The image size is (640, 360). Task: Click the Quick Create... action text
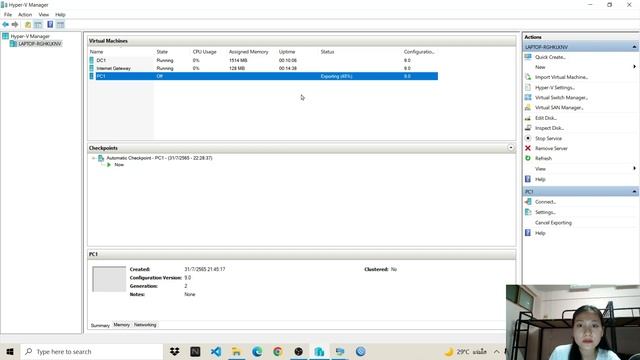(x=550, y=57)
